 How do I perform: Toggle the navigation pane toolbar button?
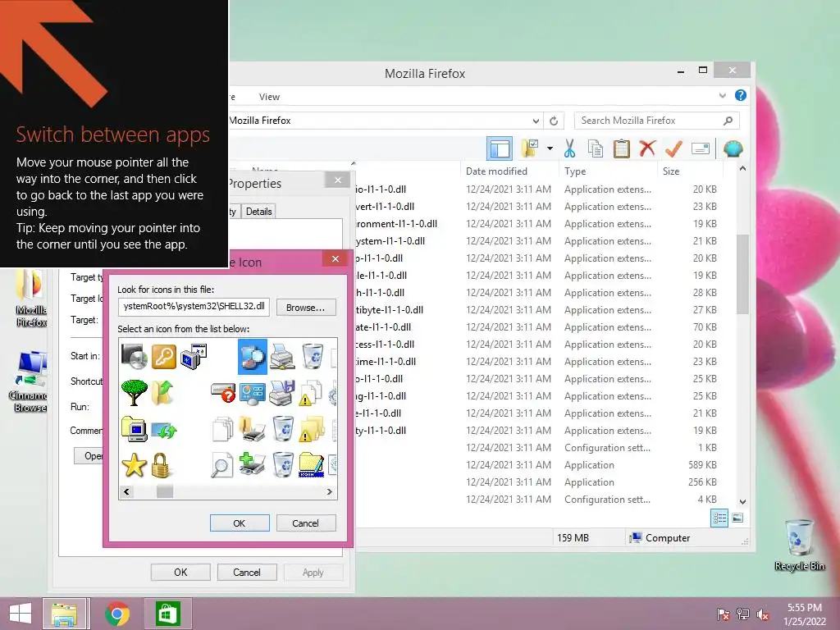500,148
